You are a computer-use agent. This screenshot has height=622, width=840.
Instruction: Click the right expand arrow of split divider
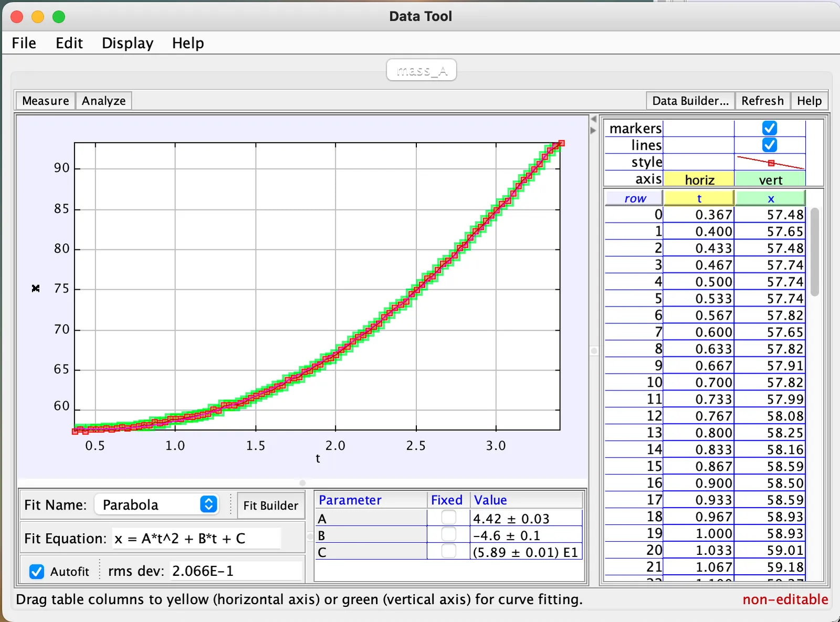coord(594,130)
